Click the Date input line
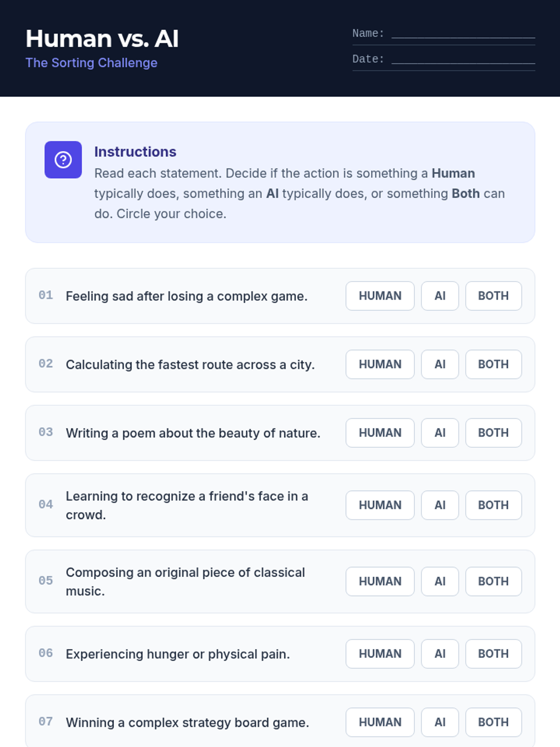 pos(463,59)
